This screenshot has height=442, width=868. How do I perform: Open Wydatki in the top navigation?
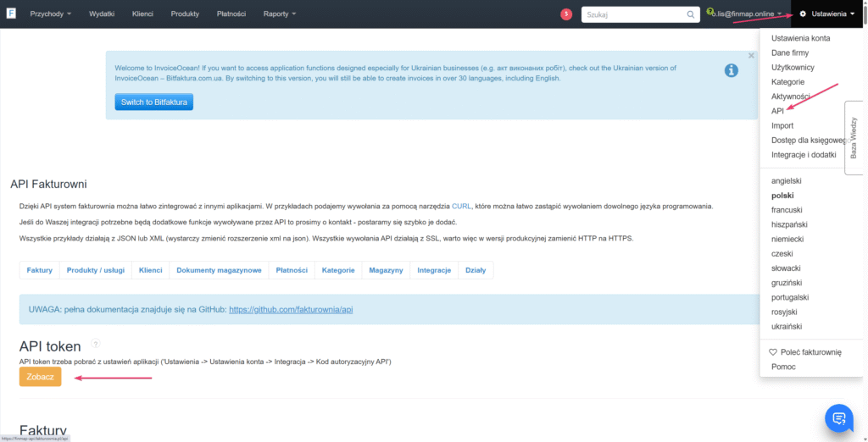coord(102,14)
